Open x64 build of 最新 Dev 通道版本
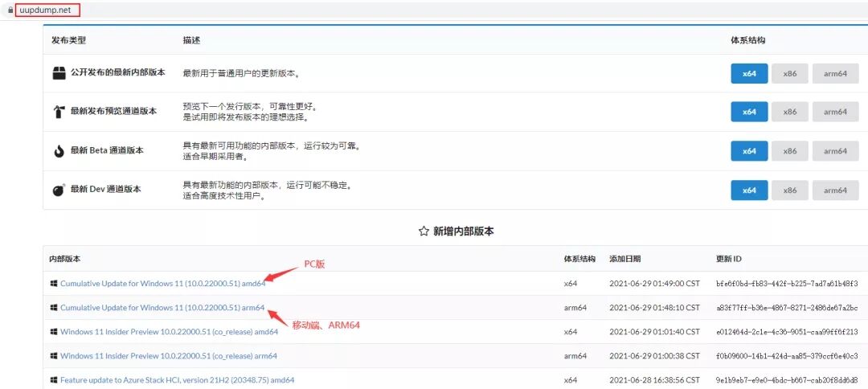 click(x=749, y=190)
